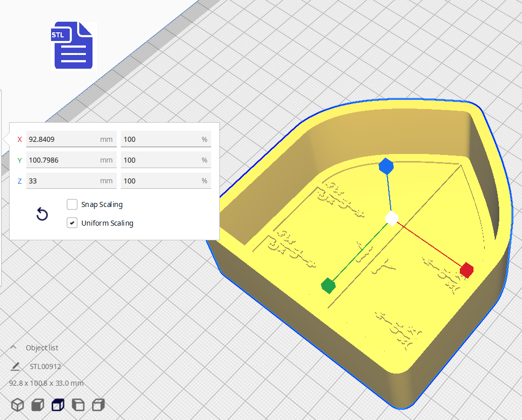Switch to the left side view
Image resolution: width=522 pixels, height=420 pixels.
(78, 405)
